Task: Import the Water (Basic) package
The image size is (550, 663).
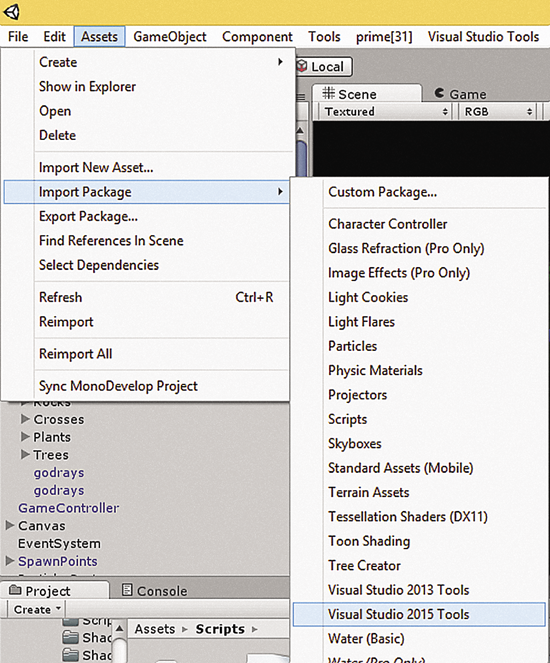Action: 419,639
